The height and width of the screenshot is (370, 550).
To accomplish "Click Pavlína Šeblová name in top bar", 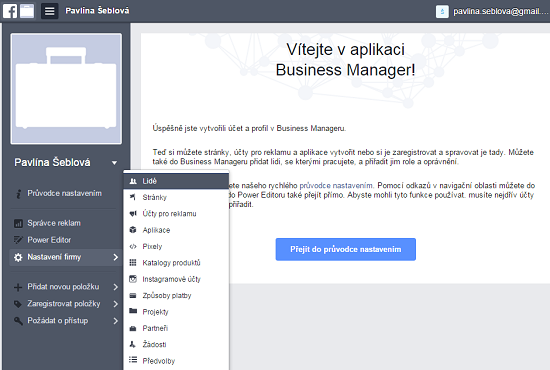I will pos(97,11).
